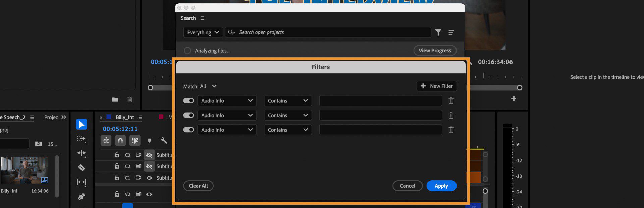Open first row Audio Info dropdown
Screen dimensions: 644x208
click(x=227, y=101)
